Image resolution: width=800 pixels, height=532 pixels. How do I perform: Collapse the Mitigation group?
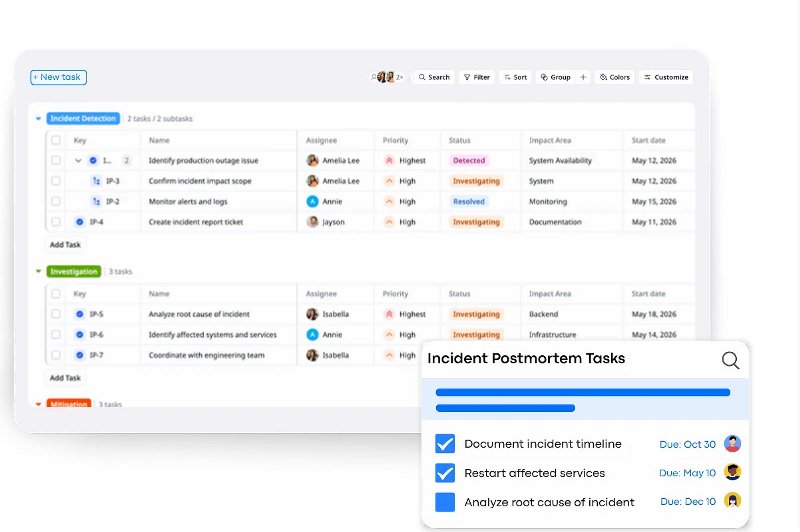[38, 404]
